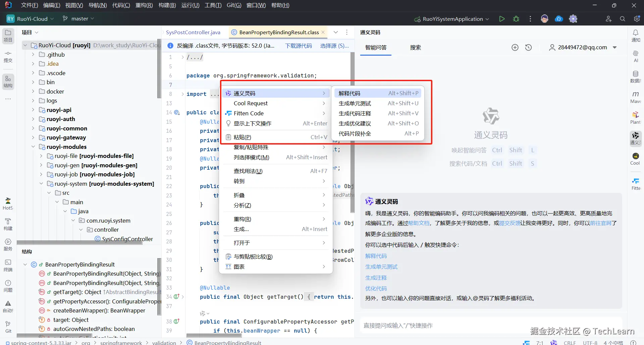Open the Git tool window icon
This screenshot has width=644, height=345.
[x=8, y=327]
